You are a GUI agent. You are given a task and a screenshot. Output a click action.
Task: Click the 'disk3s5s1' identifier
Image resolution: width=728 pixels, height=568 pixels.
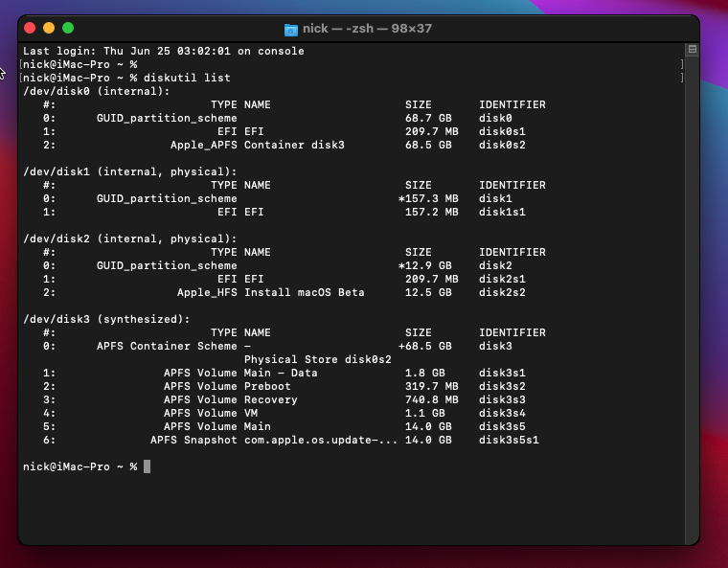(x=509, y=440)
